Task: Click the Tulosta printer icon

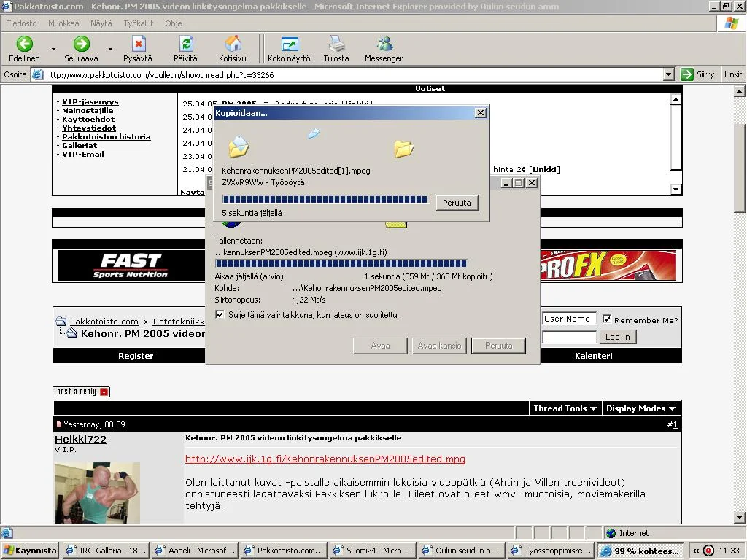Action: click(x=336, y=44)
